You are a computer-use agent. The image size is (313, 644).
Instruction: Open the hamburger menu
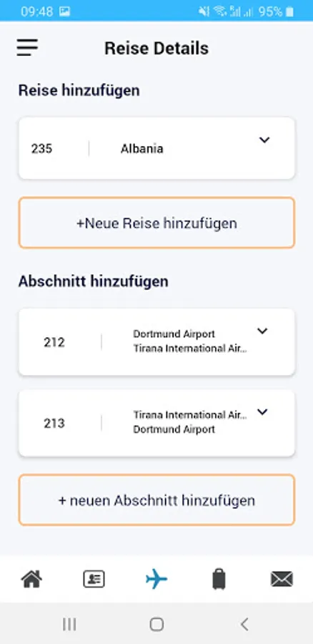click(x=27, y=48)
